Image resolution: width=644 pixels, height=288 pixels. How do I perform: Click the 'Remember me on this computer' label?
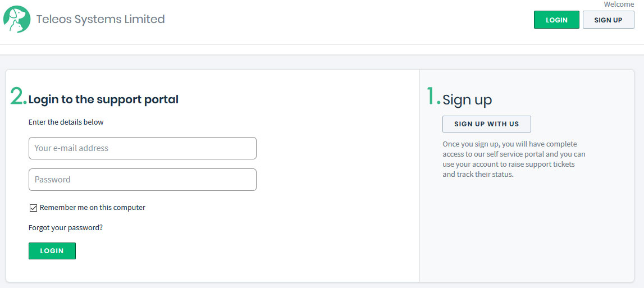[x=93, y=208]
